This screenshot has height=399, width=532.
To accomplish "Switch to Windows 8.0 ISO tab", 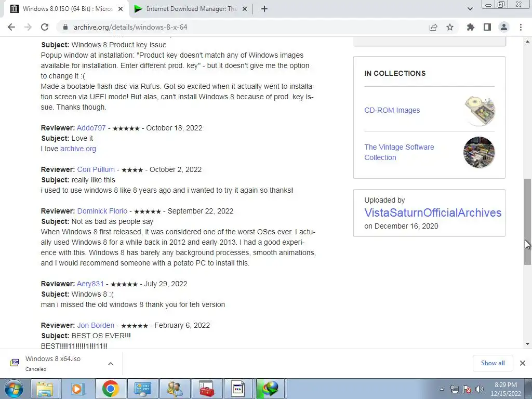I will [67, 9].
